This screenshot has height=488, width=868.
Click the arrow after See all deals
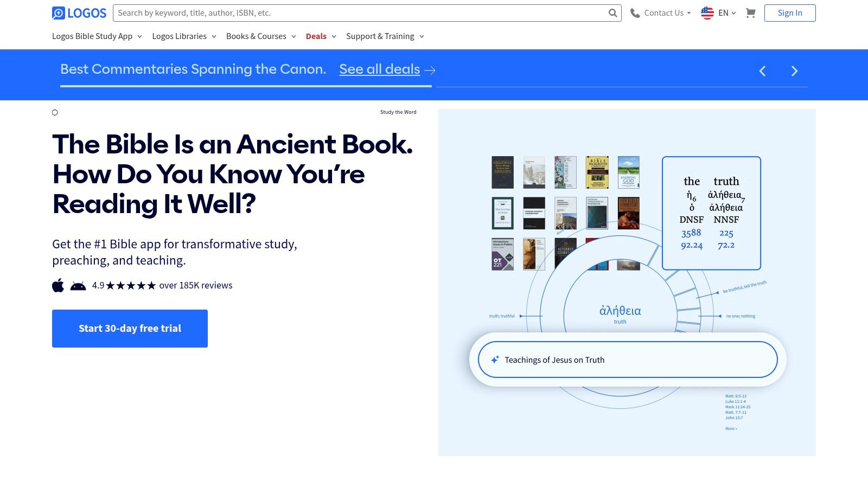tap(430, 70)
